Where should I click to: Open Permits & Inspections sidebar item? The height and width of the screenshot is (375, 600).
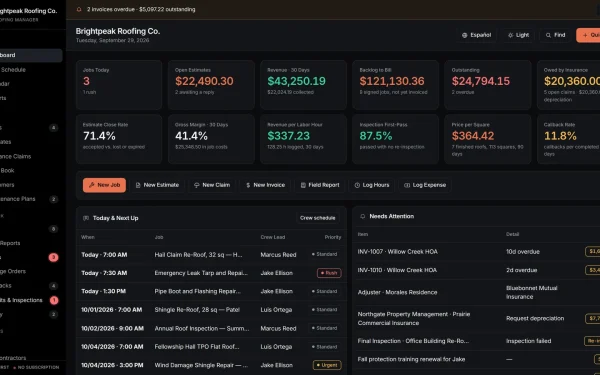(x=31, y=300)
